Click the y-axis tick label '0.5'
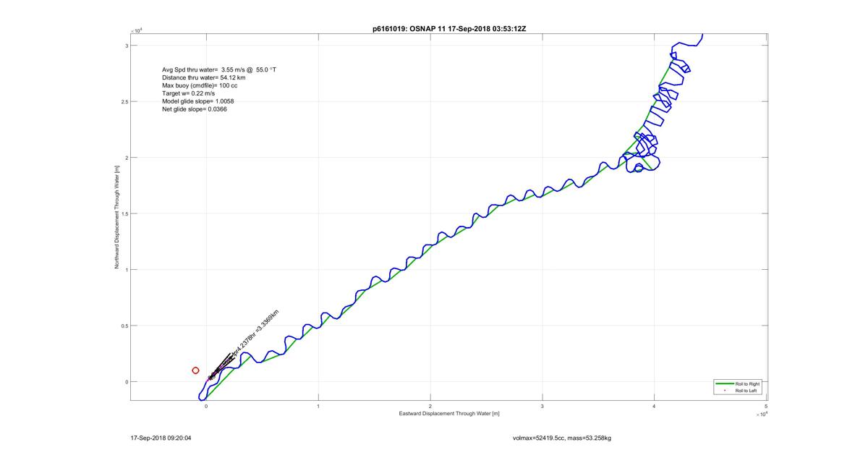The width and height of the screenshot is (868, 450). 124,326
